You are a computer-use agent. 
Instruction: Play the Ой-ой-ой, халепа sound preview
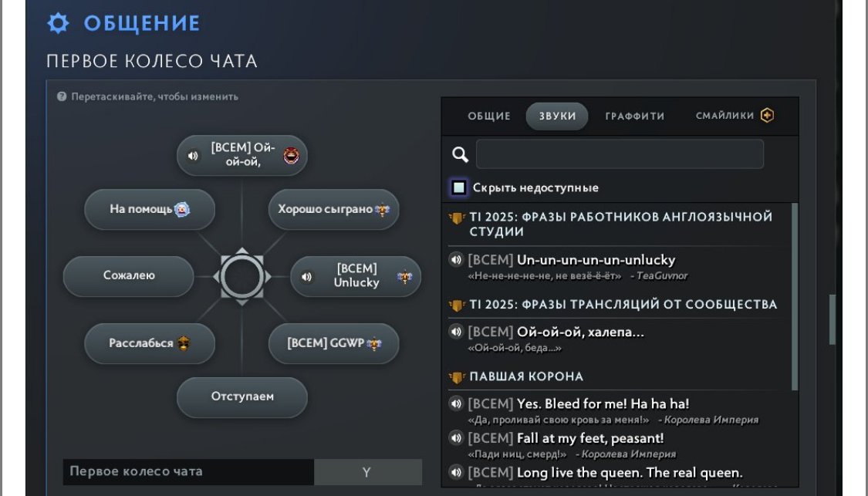click(456, 332)
